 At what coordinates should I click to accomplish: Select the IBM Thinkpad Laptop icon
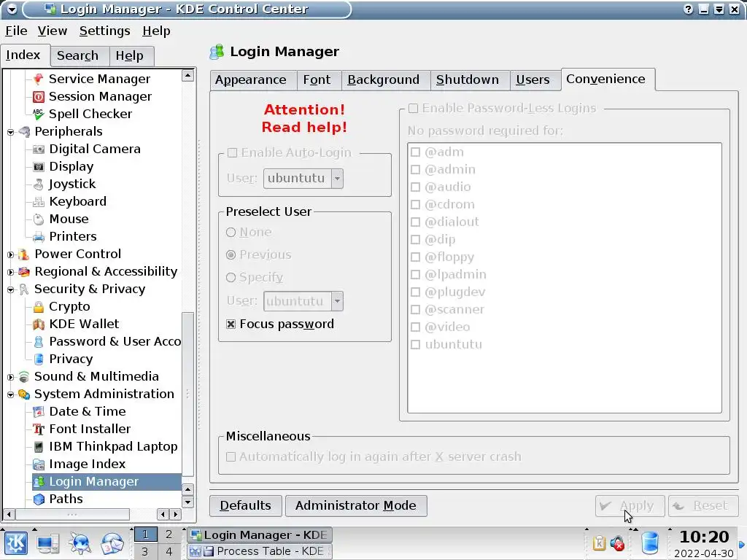38,447
